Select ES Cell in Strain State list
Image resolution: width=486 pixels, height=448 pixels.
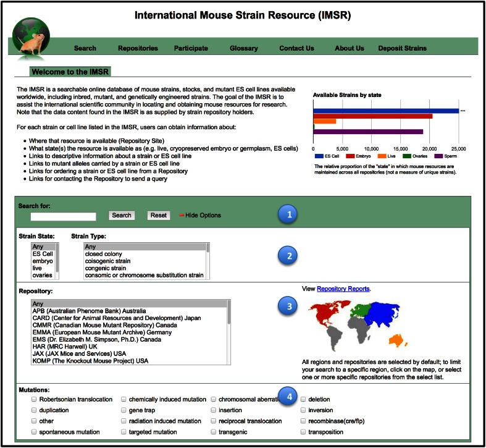click(x=43, y=254)
